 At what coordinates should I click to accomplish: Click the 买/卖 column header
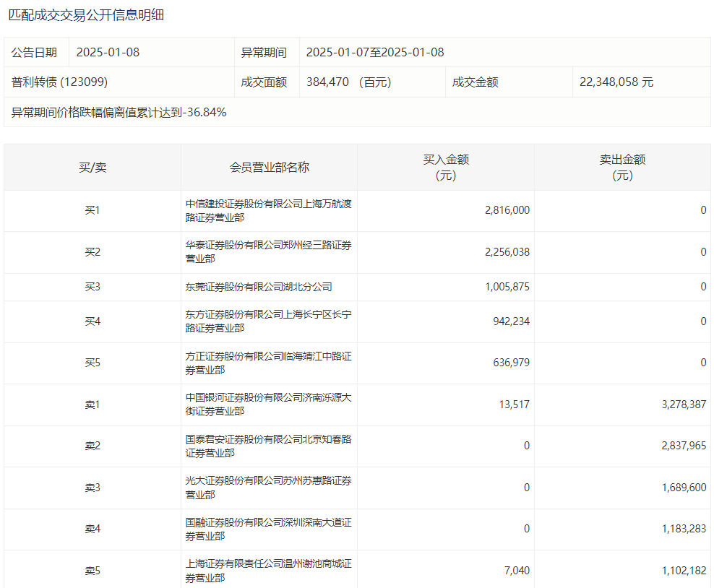[x=93, y=167]
